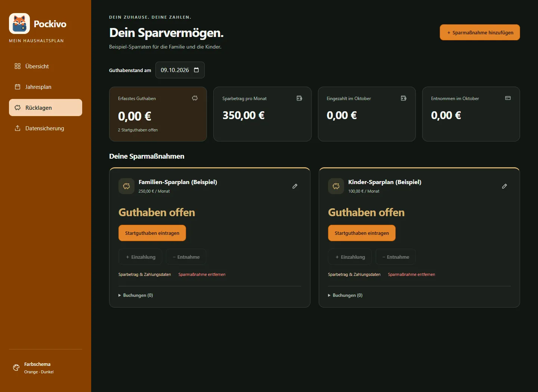Screen dimensions: 538x392
Task: Record an Entnahme from Kinder-Sparplan
Action: tap(396, 257)
